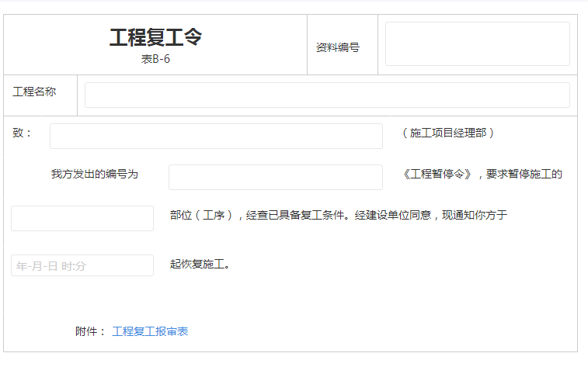Click the 要求暂停施工的 phrase
Screen dimensions: 588x367
(x=524, y=174)
